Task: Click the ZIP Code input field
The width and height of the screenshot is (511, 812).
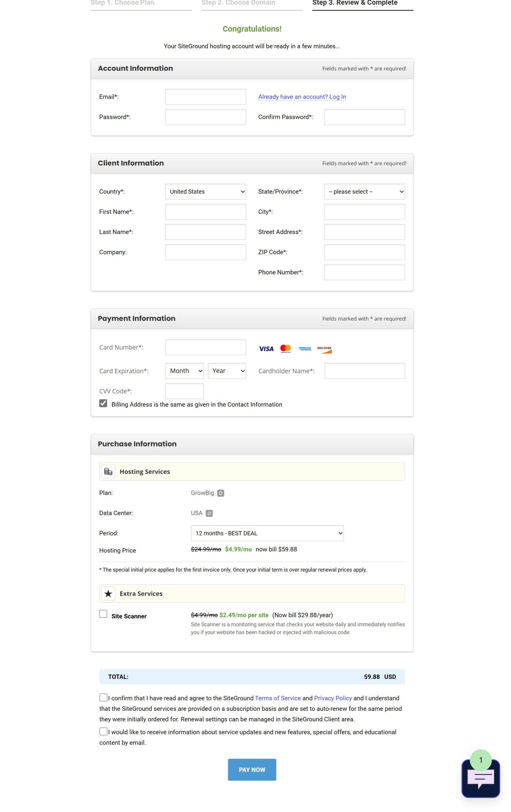Action: point(364,252)
